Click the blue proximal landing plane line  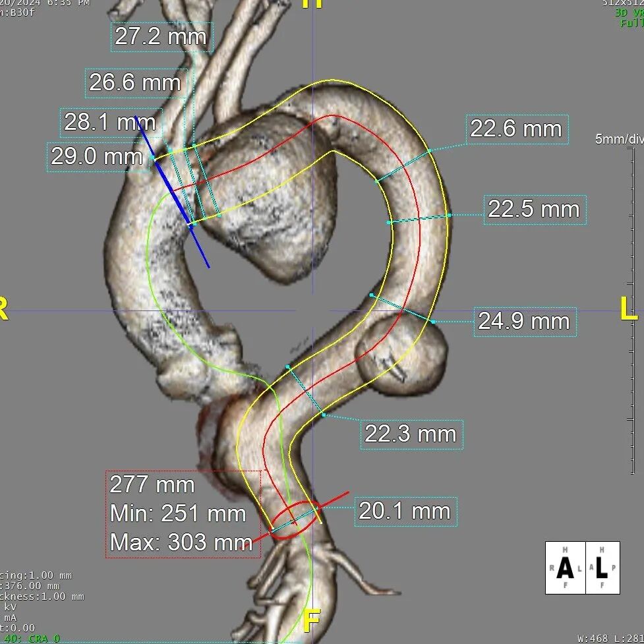(x=173, y=192)
